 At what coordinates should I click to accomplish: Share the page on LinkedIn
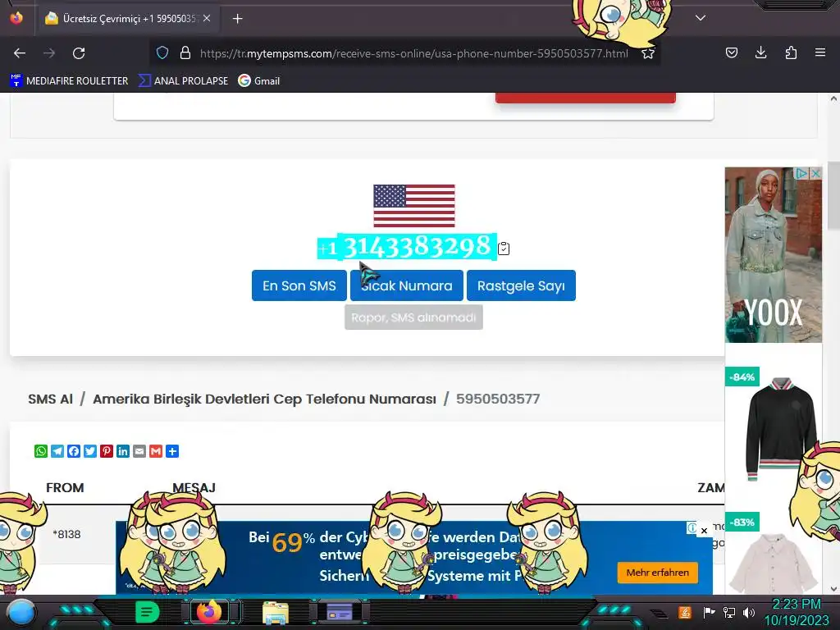pyautogui.click(x=123, y=451)
